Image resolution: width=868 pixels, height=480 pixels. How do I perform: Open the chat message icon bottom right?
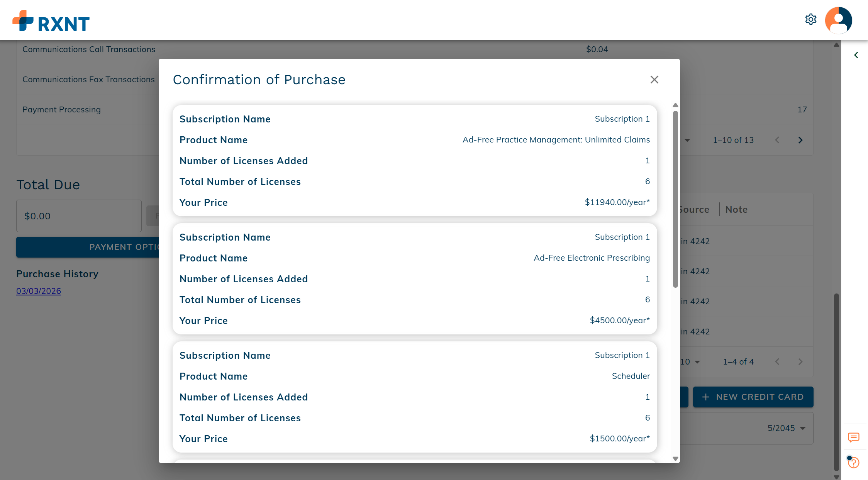click(853, 438)
